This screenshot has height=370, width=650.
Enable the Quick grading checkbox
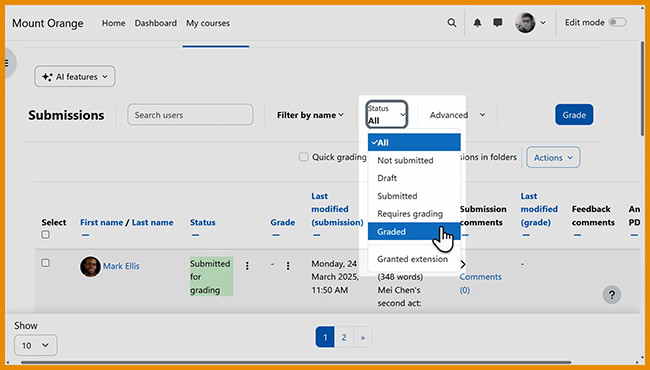tap(304, 157)
